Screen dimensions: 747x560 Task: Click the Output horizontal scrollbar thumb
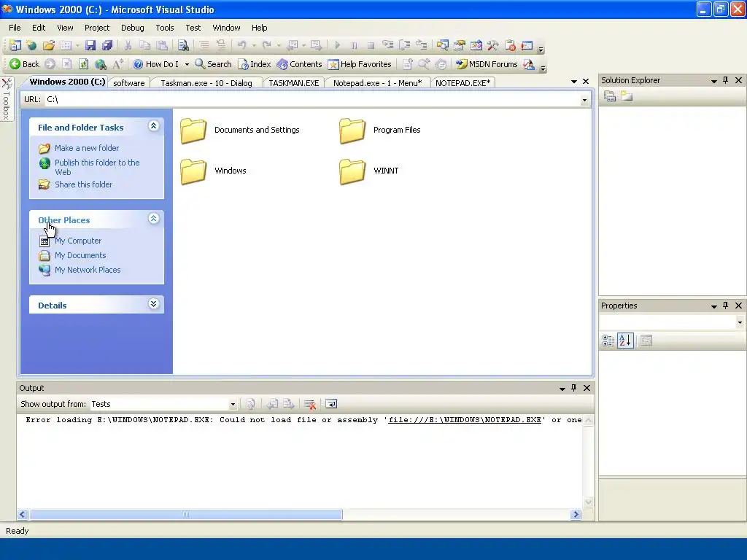pos(186,514)
